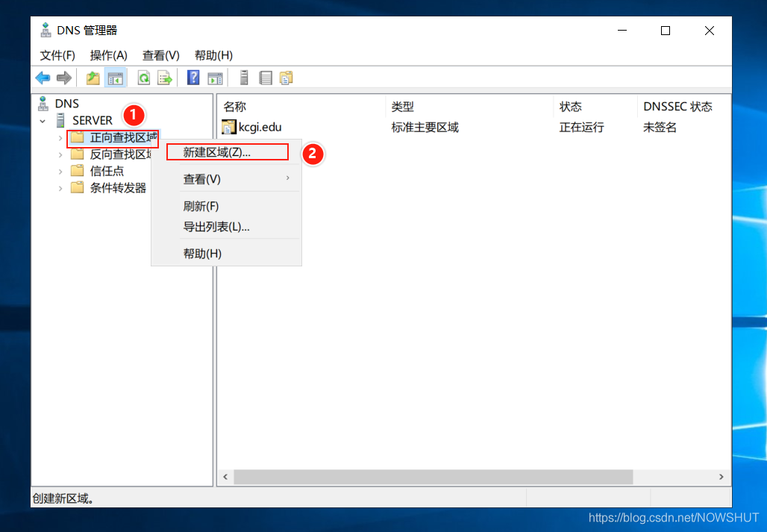The width and height of the screenshot is (767, 532).
Task: Open Help using the question mark toolbar icon
Action: pos(192,77)
